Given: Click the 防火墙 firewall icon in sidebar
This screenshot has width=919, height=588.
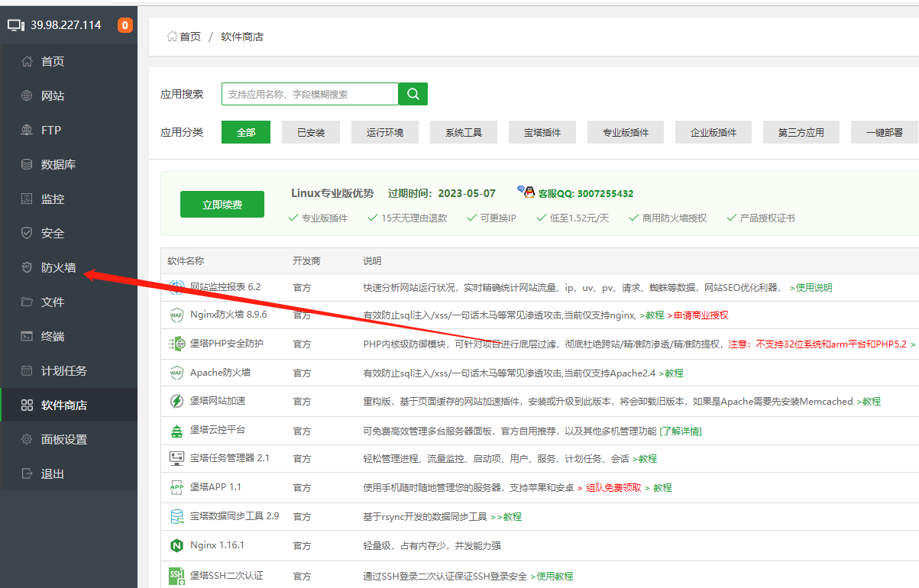Looking at the screenshot, I should (x=27, y=267).
